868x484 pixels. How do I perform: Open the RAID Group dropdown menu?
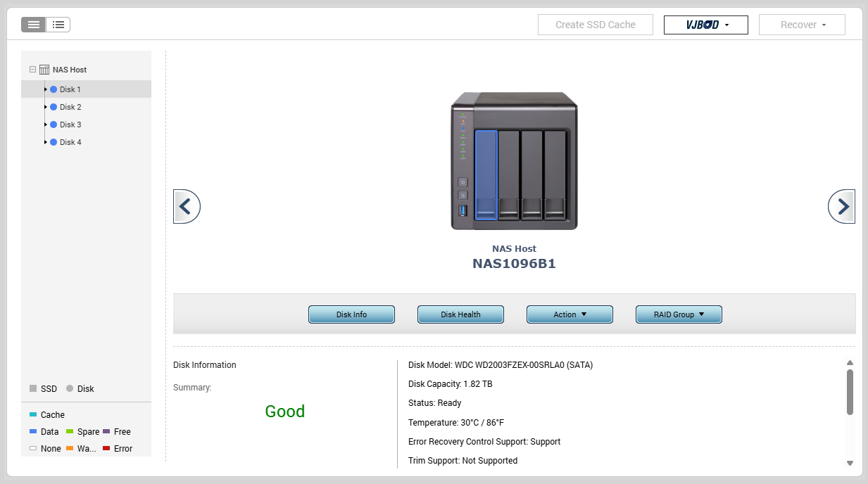pyautogui.click(x=679, y=314)
